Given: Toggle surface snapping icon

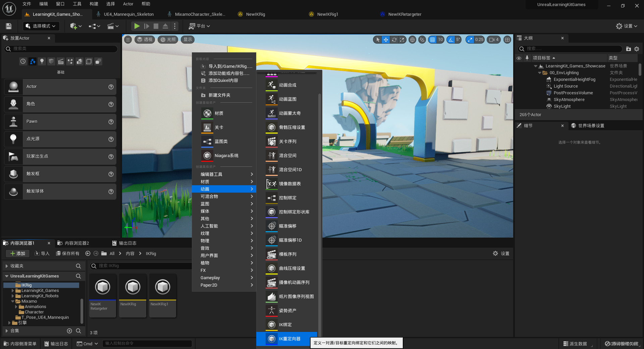Looking at the screenshot, I should (422, 40).
